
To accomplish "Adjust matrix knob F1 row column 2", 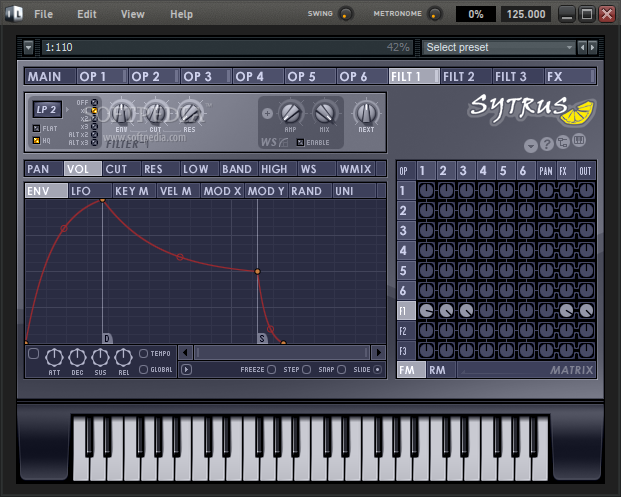I will pyautogui.click(x=446, y=311).
